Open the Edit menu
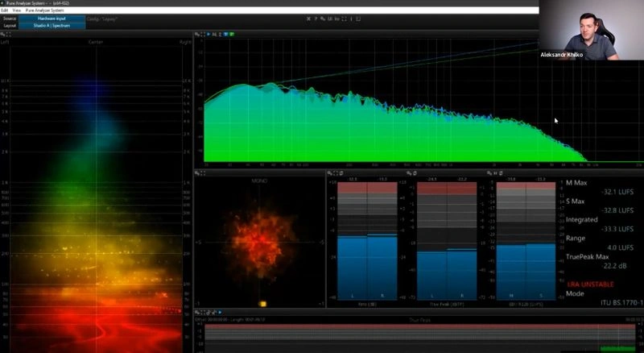This screenshot has height=353, width=644. [x=5, y=10]
